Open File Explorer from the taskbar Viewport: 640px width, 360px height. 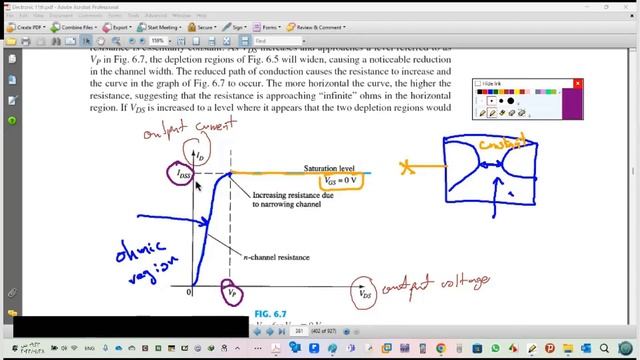click(568, 348)
